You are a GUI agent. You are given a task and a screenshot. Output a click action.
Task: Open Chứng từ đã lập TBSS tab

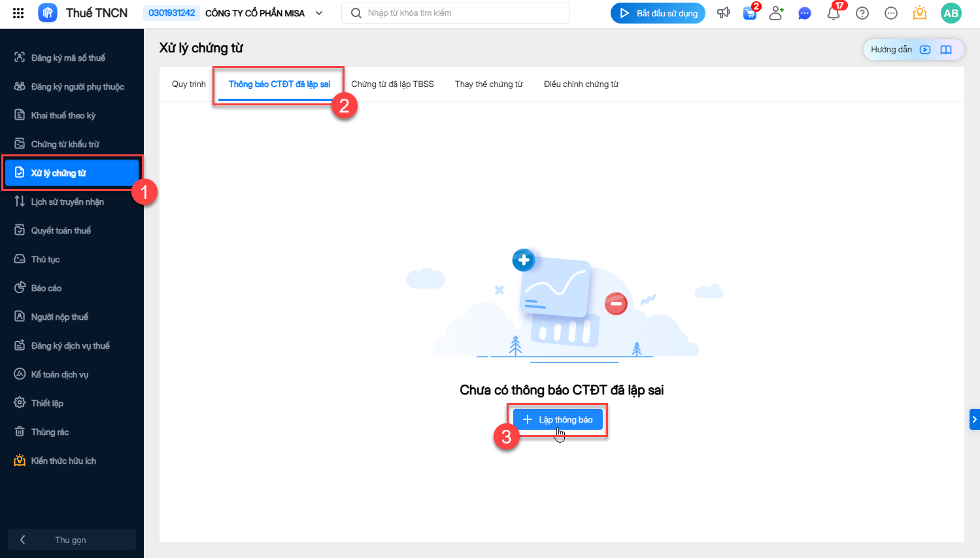click(x=392, y=84)
